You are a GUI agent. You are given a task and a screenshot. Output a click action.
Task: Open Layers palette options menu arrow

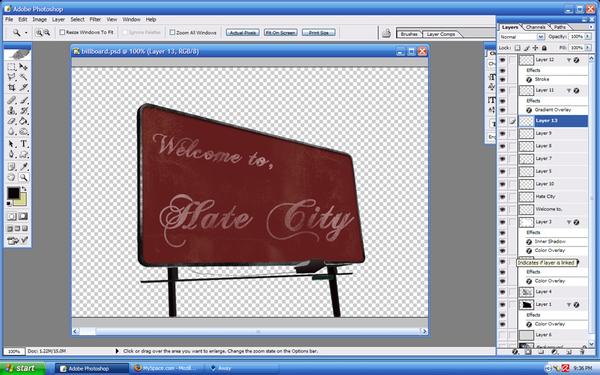tap(592, 27)
